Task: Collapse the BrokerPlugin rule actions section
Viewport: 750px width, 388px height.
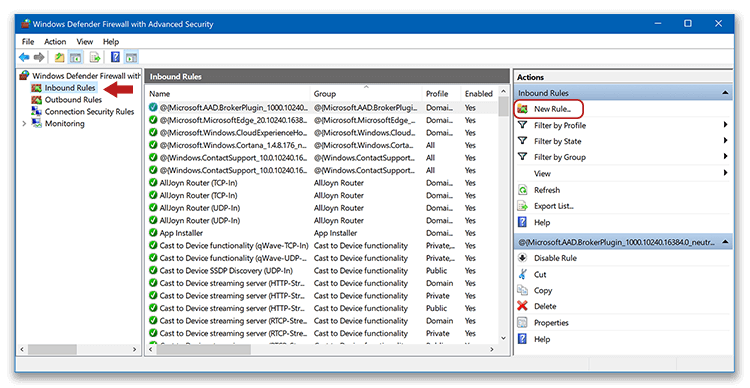Action: pyautogui.click(x=725, y=243)
